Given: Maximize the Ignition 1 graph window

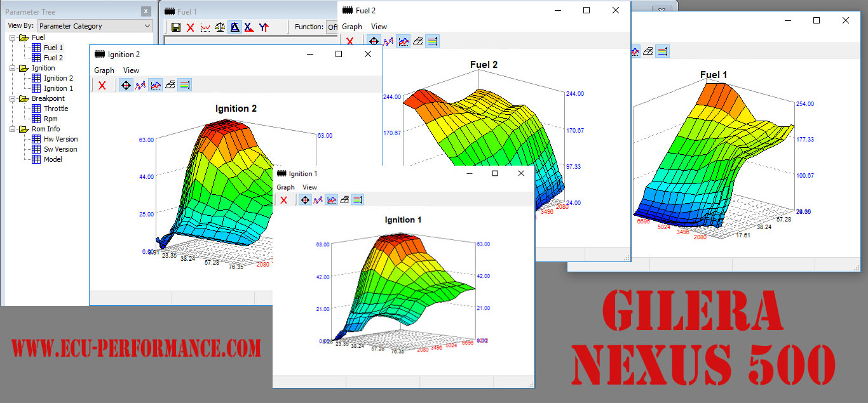Looking at the screenshot, I should coord(495,173).
